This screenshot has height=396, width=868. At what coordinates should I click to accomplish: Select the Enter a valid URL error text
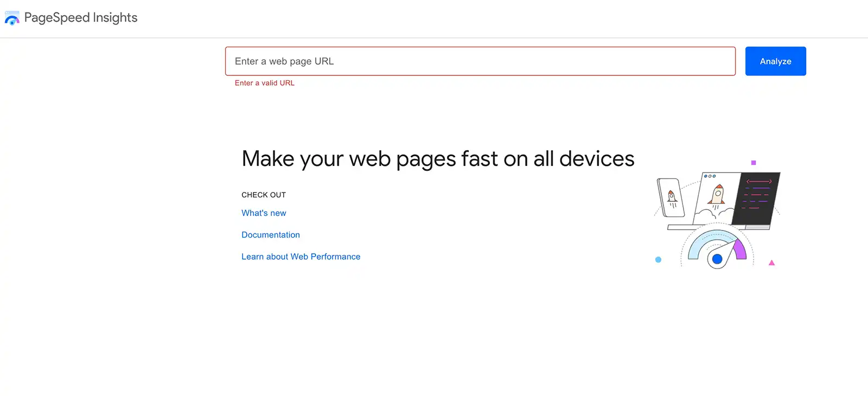pos(265,83)
